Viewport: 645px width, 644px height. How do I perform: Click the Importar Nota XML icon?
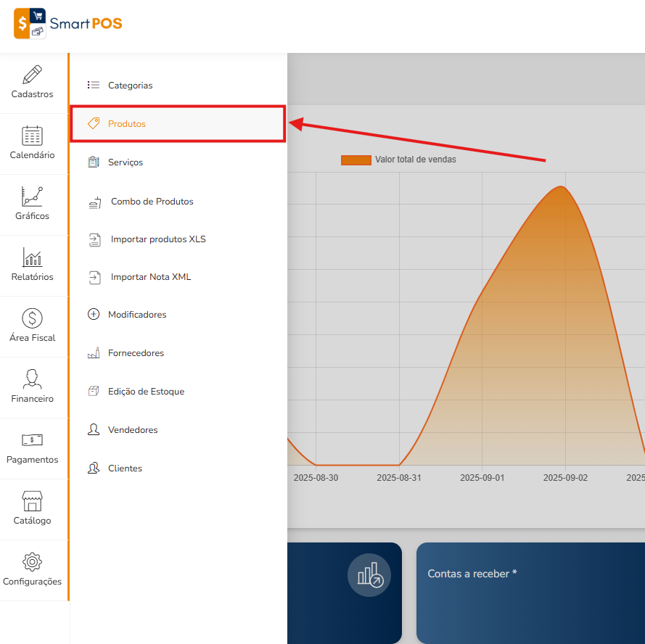point(95,278)
